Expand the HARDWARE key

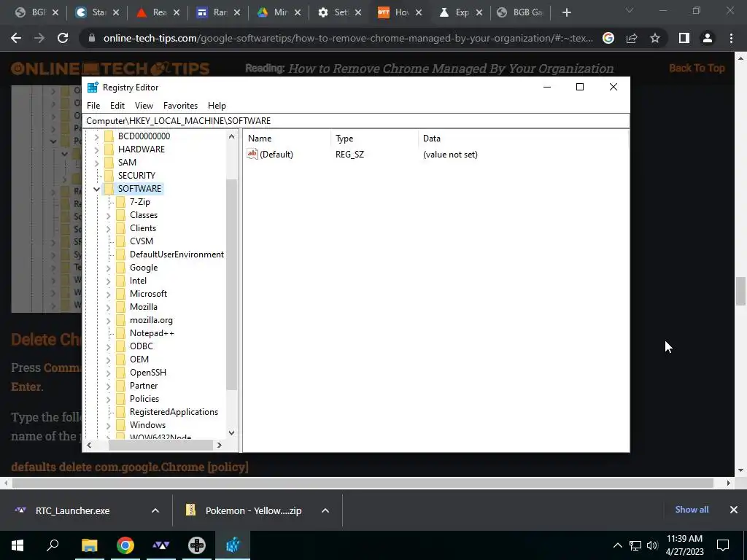(x=97, y=149)
